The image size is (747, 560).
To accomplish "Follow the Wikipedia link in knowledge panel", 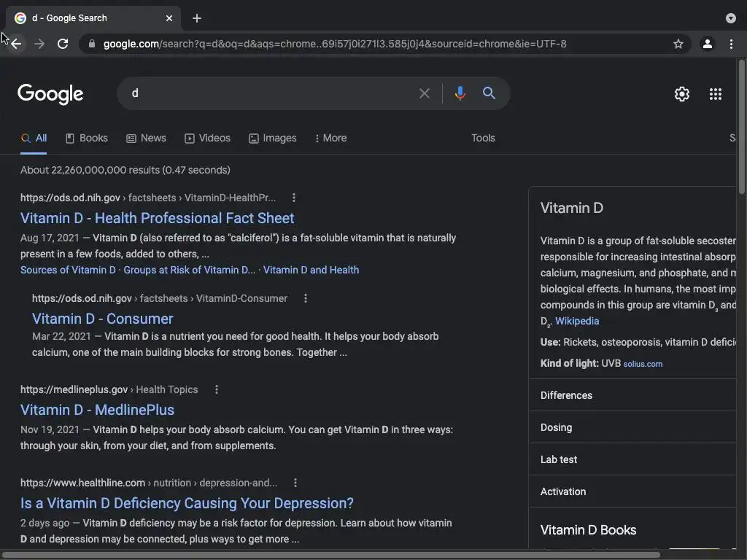I will coord(577,321).
